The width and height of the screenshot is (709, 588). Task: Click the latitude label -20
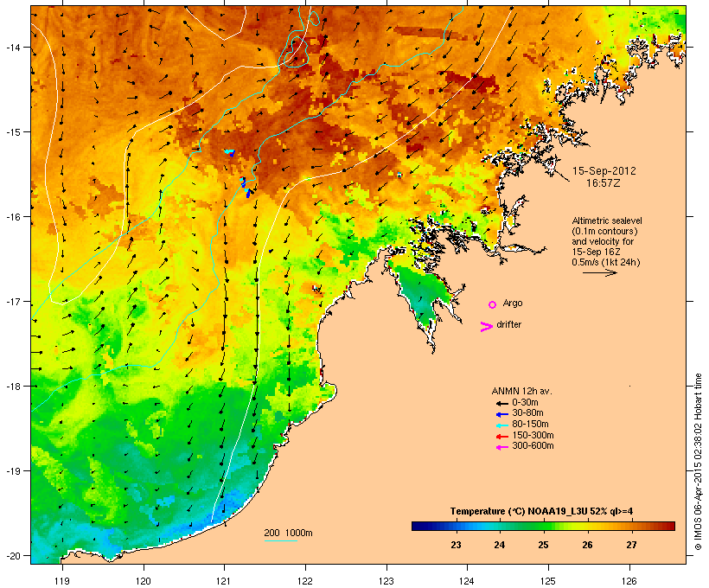click(12, 556)
